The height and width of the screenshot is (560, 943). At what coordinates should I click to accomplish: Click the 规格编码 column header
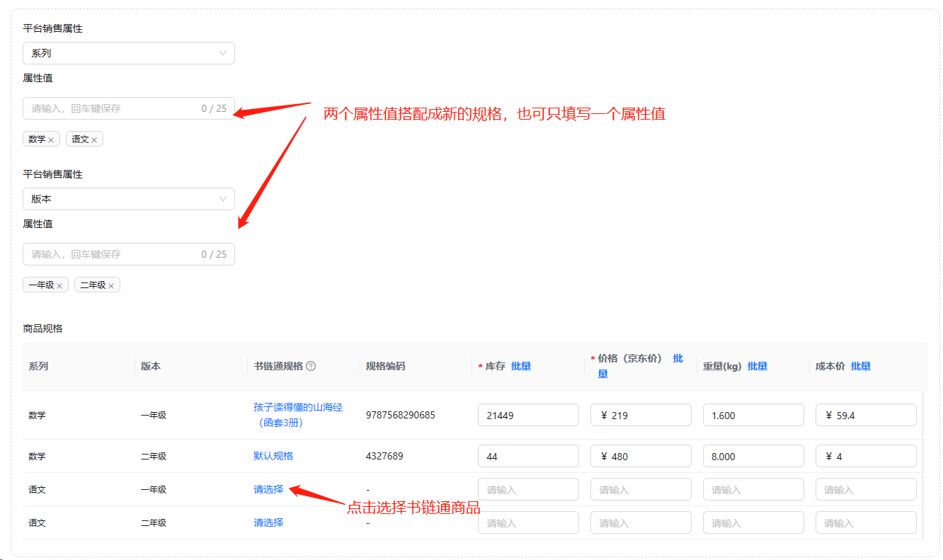(x=386, y=366)
